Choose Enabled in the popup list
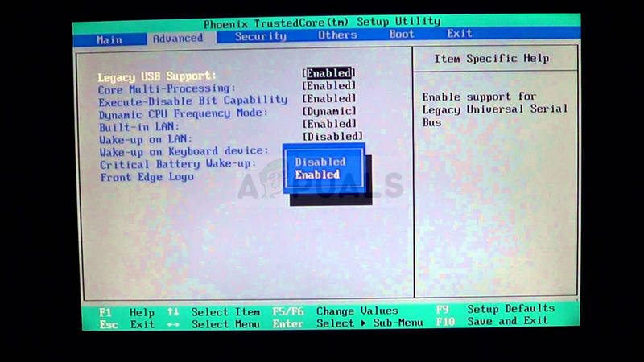This screenshot has height=362, width=644. (x=317, y=175)
